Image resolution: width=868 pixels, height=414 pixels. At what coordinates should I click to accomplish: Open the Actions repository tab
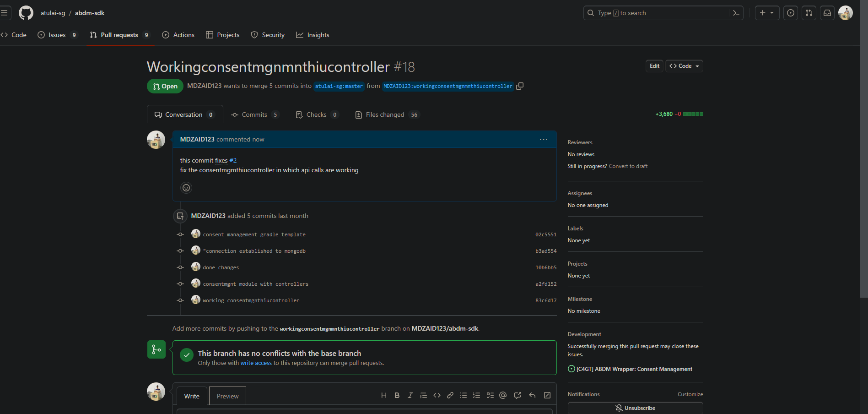(x=178, y=35)
